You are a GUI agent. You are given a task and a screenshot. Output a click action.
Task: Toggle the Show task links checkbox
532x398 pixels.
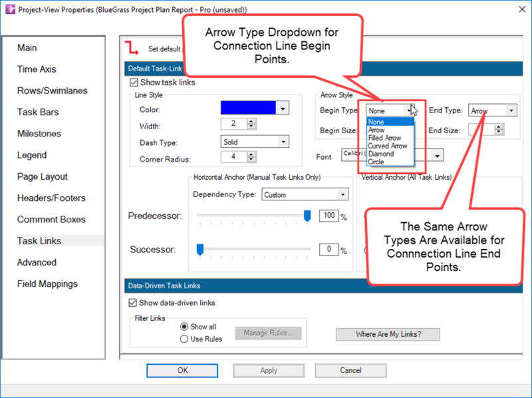(x=134, y=83)
